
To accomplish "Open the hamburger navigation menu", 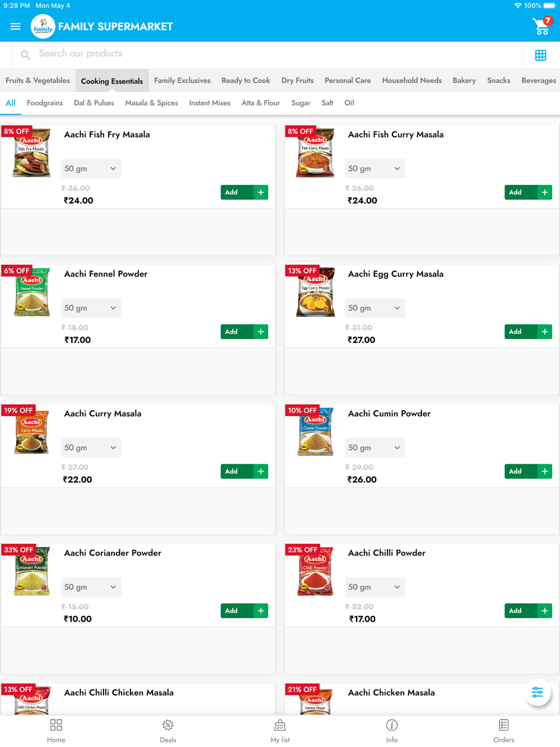I will [15, 26].
